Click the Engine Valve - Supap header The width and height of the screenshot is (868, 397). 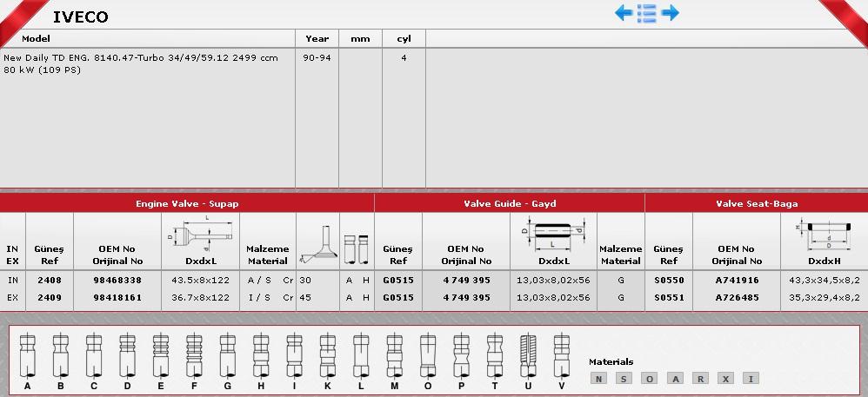(x=187, y=203)
